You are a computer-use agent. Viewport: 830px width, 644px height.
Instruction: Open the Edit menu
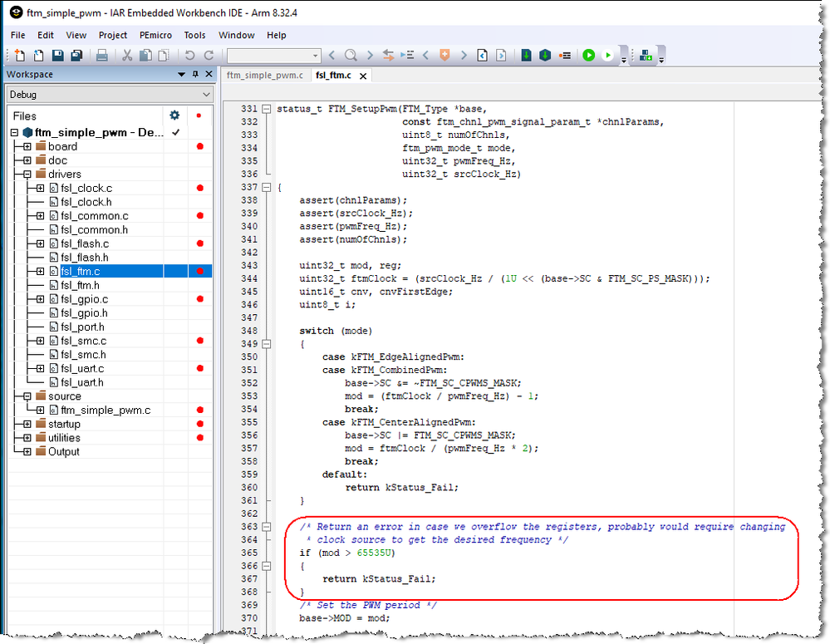click(x=46, y=35)
